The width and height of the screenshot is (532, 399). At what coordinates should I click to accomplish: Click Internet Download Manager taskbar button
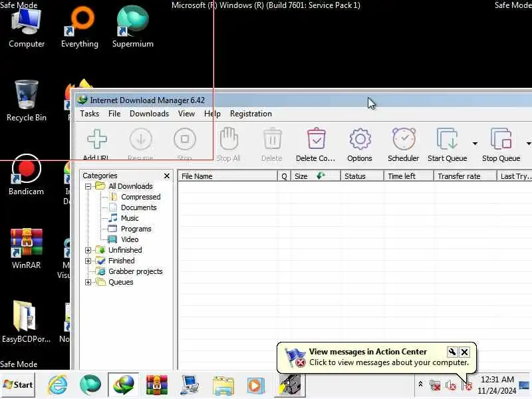[124, 385]
